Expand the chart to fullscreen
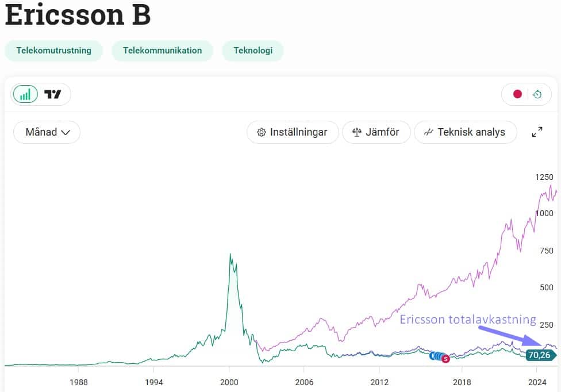 pyautogui.click(x=537, y=132)
